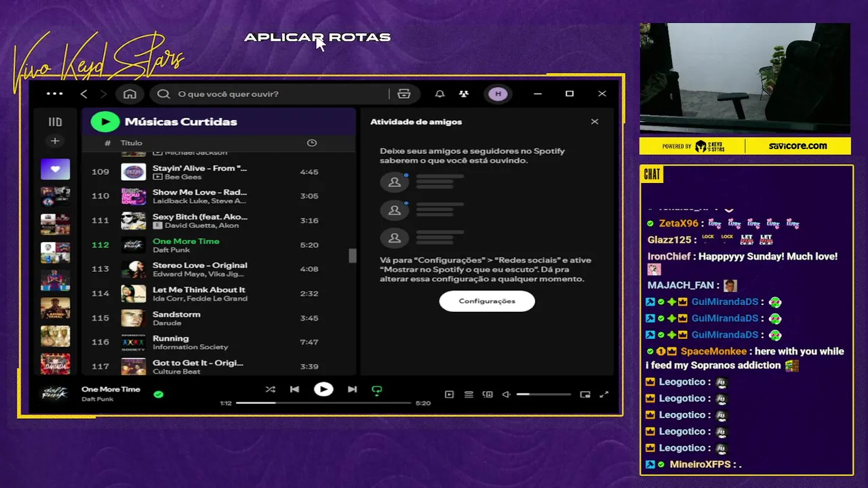Select track Got to Get It
868x488 pixels.
click(x=217, y=366)
